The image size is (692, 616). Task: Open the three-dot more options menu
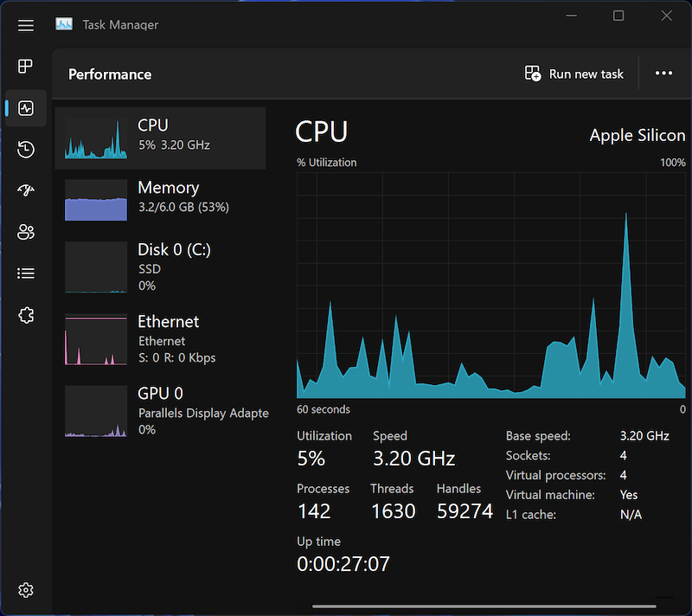(x=663, y=74)
